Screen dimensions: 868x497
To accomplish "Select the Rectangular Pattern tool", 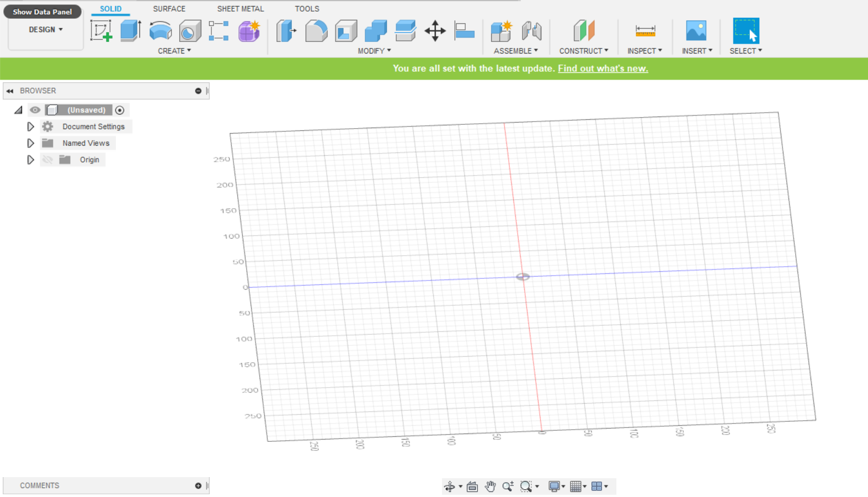I will (x=219, y=31).
